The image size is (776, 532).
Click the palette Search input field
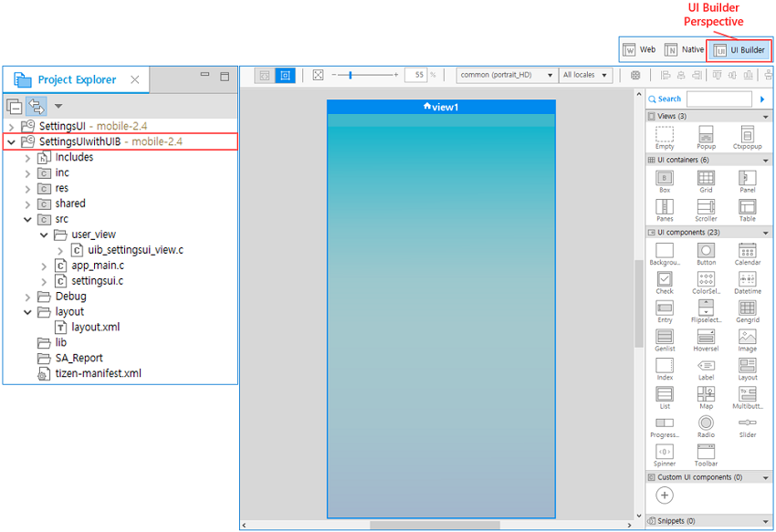718,99
